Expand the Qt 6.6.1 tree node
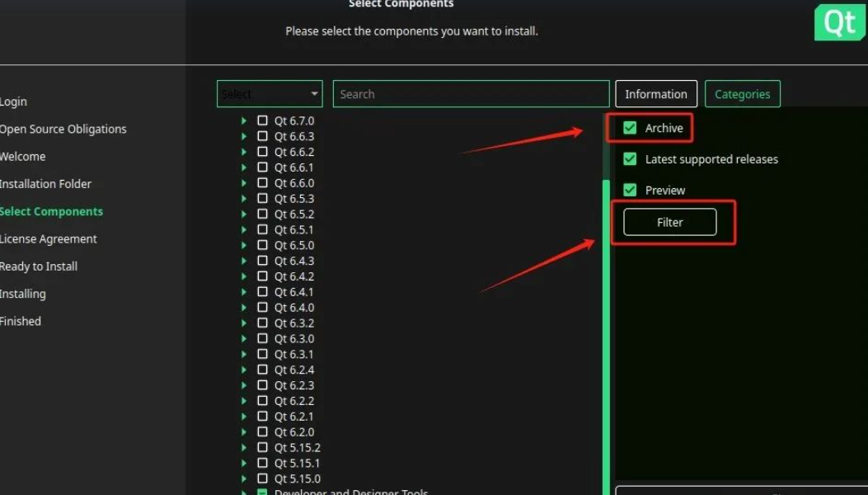 pyautogui.click(x=243, y=167)
